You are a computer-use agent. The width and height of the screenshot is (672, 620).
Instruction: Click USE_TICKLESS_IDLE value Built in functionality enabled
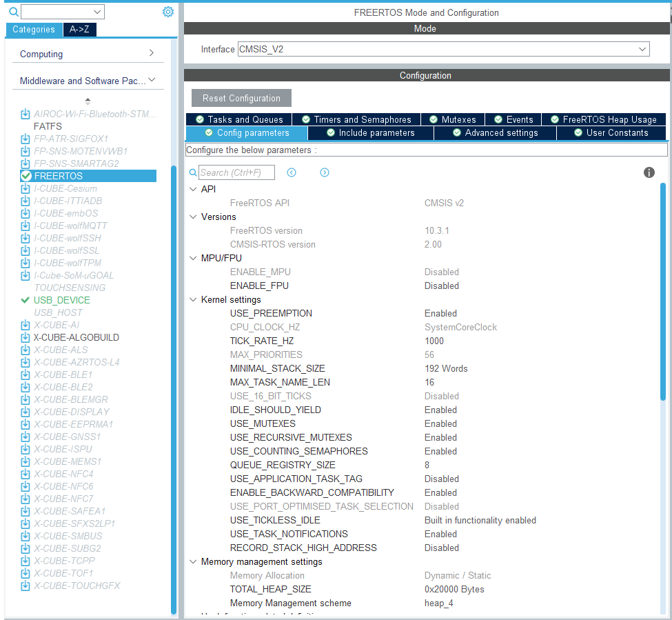480,520
